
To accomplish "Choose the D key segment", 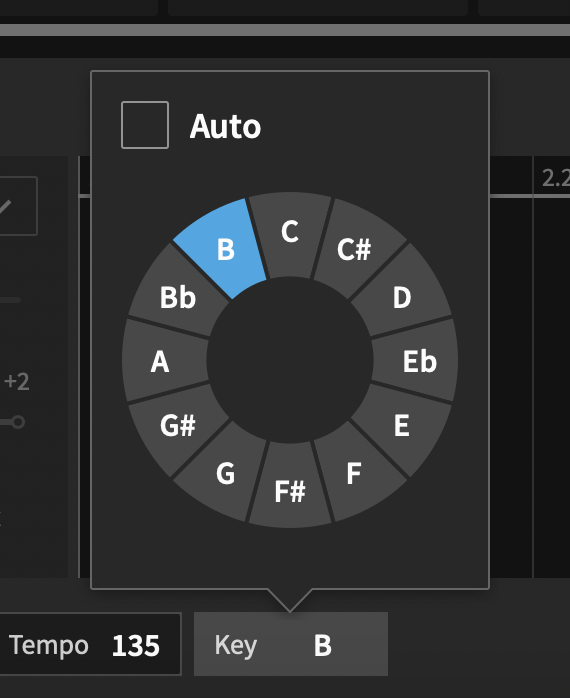I will (x=402, y=297).
